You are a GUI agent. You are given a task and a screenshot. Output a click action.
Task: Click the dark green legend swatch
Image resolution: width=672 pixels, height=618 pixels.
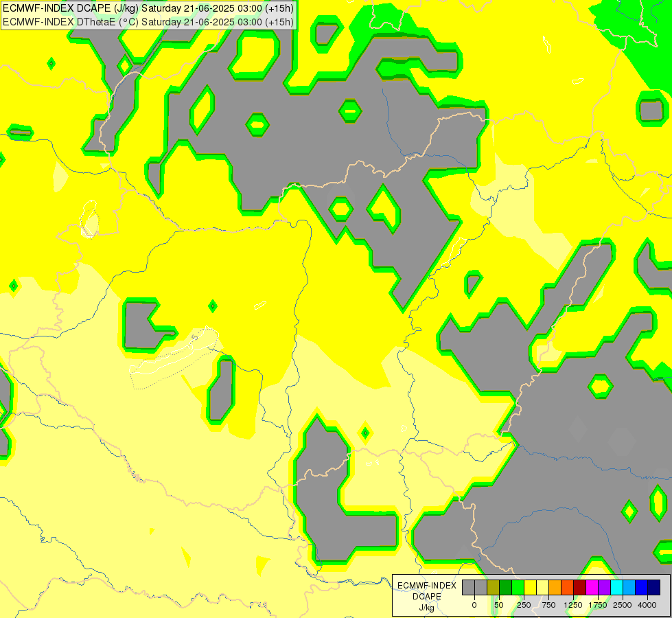point(506,587)
